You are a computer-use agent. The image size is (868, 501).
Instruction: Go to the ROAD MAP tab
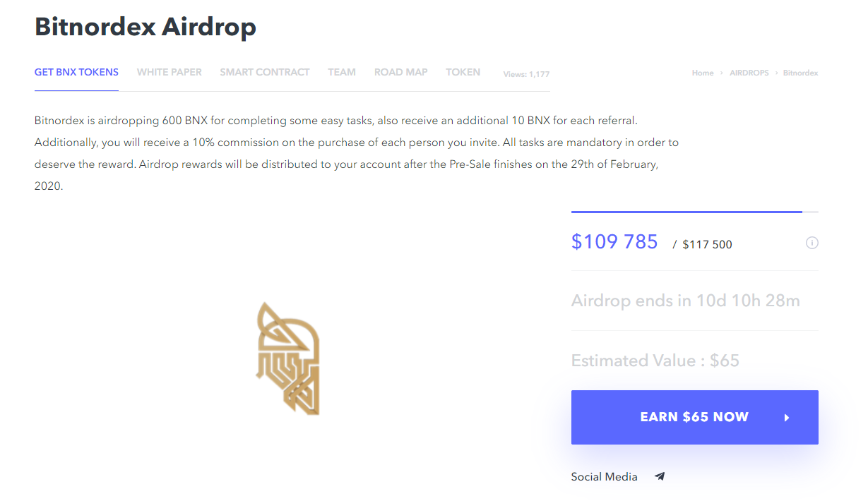click(401, 72)
